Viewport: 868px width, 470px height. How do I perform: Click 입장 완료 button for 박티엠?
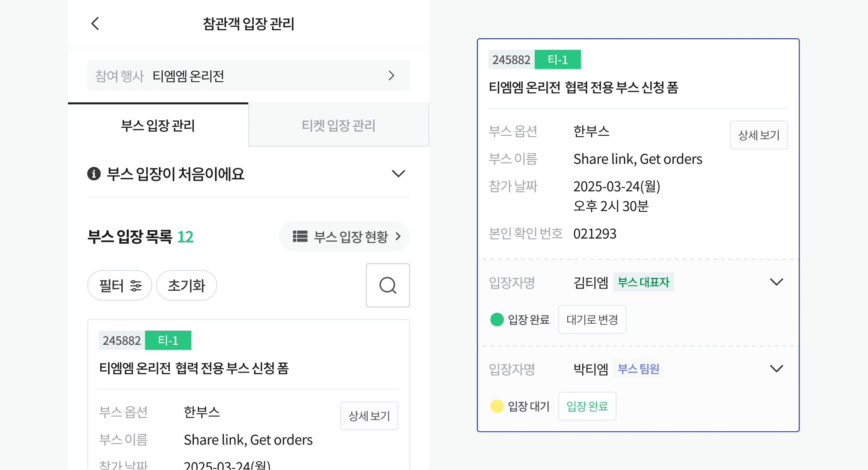(587, 406)
